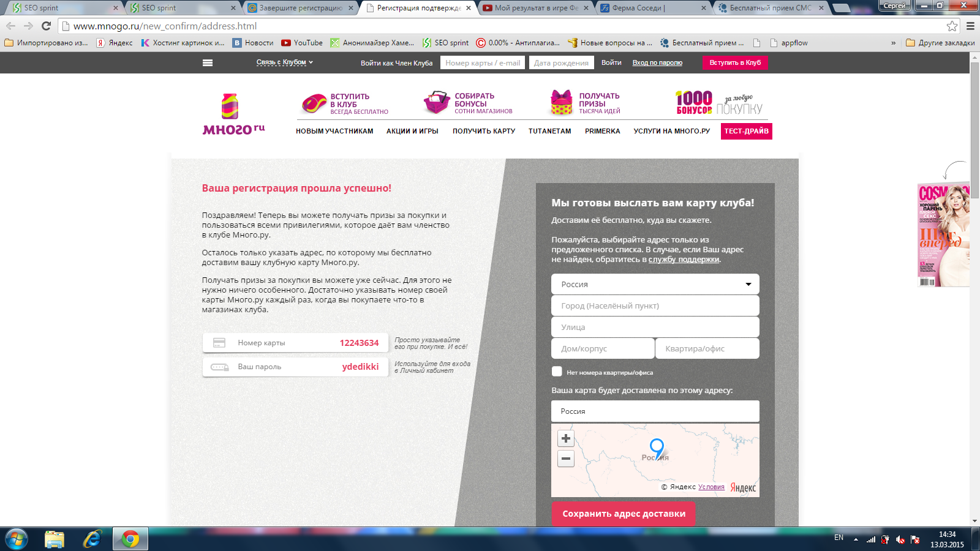Viewport: 980px width, 551px height.
Task: Zoom in on the Yandex map
Action: tap(566, 438)
